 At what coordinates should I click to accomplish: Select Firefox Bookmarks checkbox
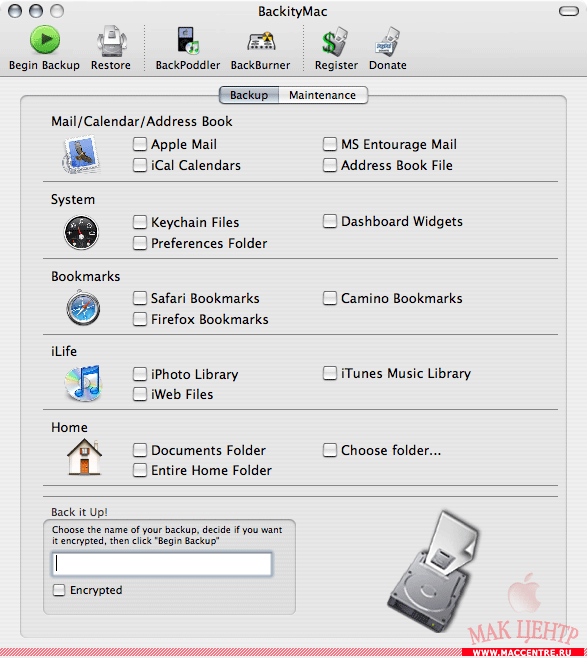[140, 319]
